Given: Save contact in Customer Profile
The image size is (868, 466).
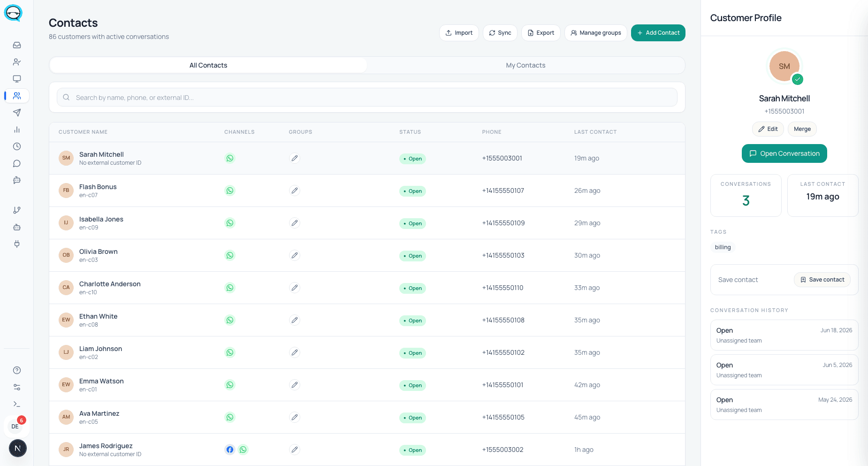Looking at the screenshot, I should tap(822, 280).
